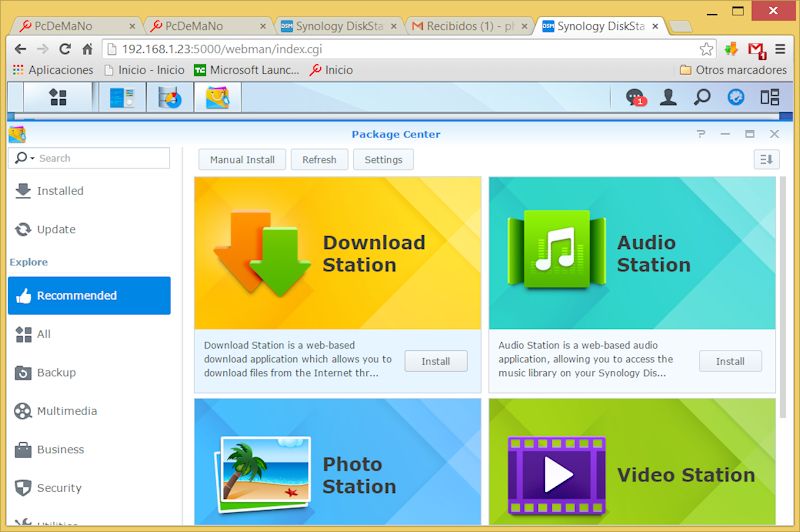The height and width of the screenshot is (532, 800).
Task: Click the Gmail checker extension icon
Action: point(757,50)
